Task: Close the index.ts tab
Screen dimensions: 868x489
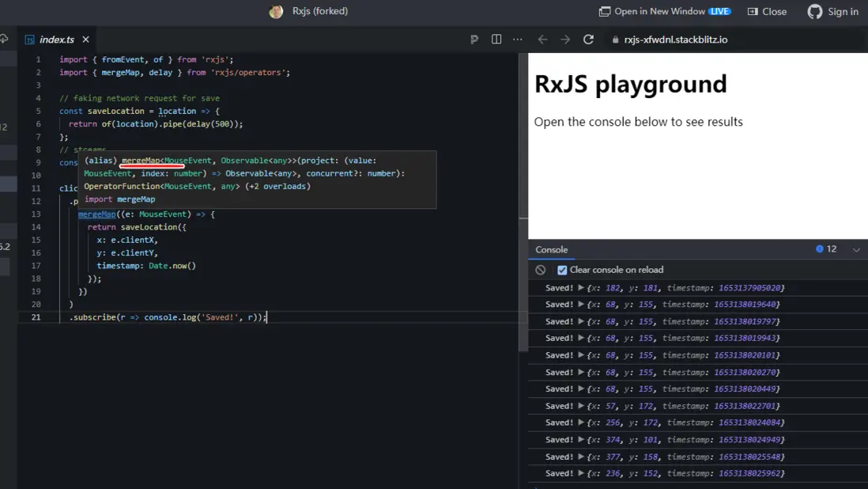Action: [x=85, y=40]
